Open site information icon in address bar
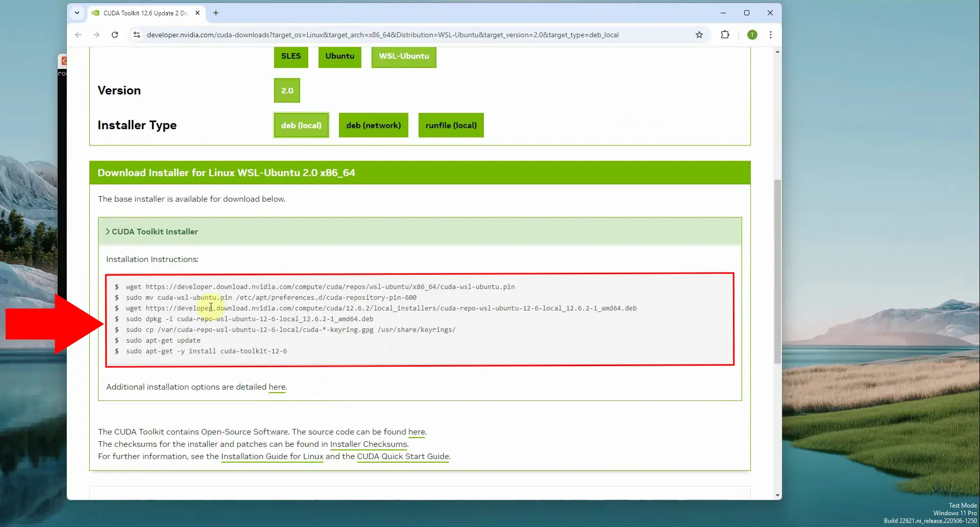The image size is (980, 527). point(136,35)
